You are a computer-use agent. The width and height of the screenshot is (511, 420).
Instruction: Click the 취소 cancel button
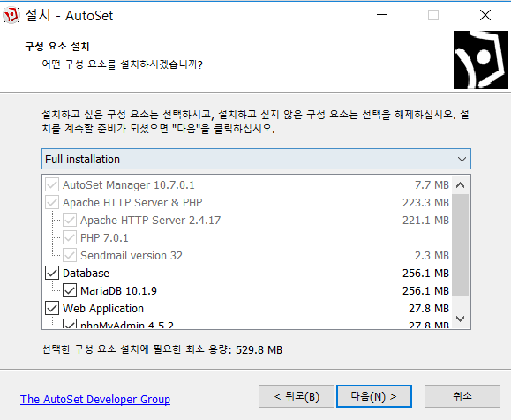tap(462, 396)
